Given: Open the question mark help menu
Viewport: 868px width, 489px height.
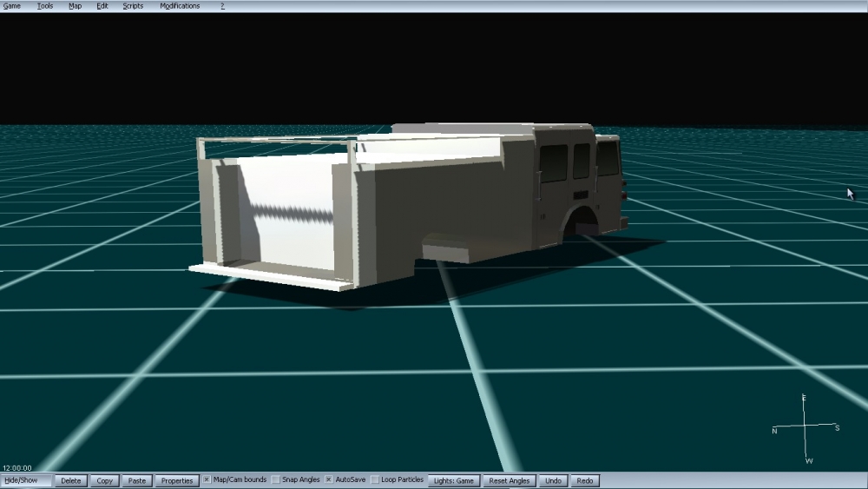Looking at the screenshot, I should point(222,6).
